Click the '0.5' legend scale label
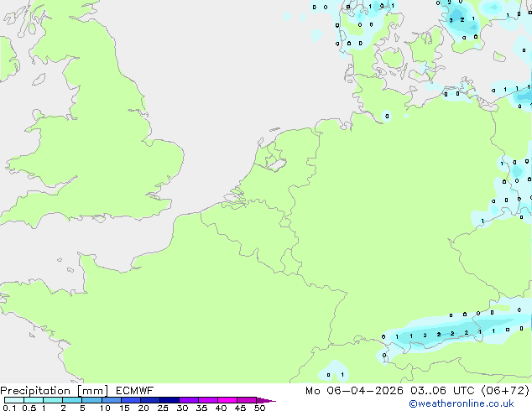The height and width of the screenshot is (411, 532). [29, 408]
